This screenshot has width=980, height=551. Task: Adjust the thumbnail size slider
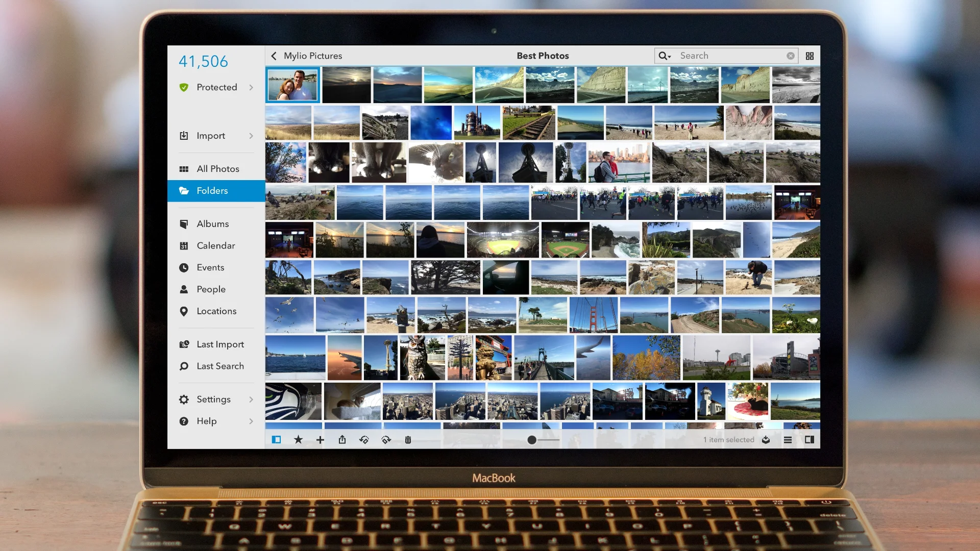pos(531,439)
